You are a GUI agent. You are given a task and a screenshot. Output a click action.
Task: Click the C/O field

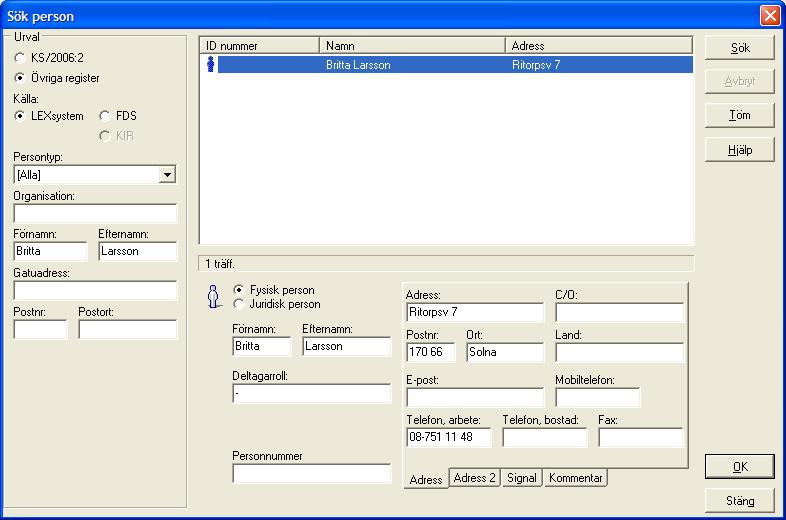tap(620, 312)
